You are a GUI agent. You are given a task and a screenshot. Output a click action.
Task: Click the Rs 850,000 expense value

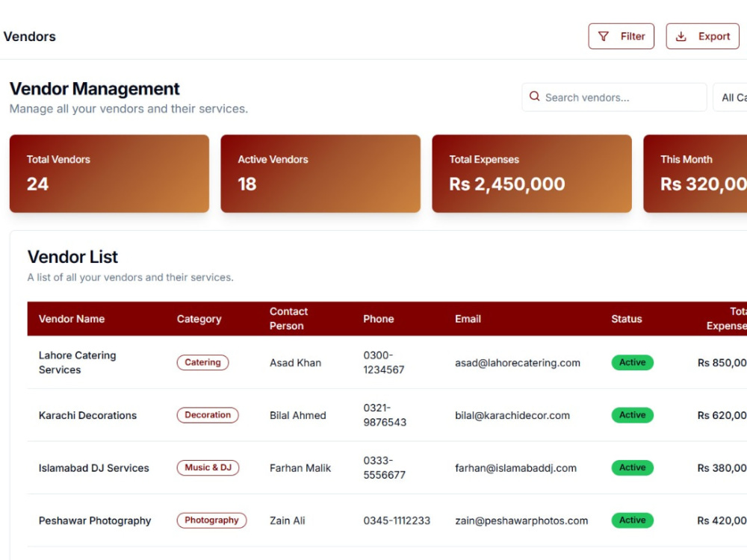(722, 362)
